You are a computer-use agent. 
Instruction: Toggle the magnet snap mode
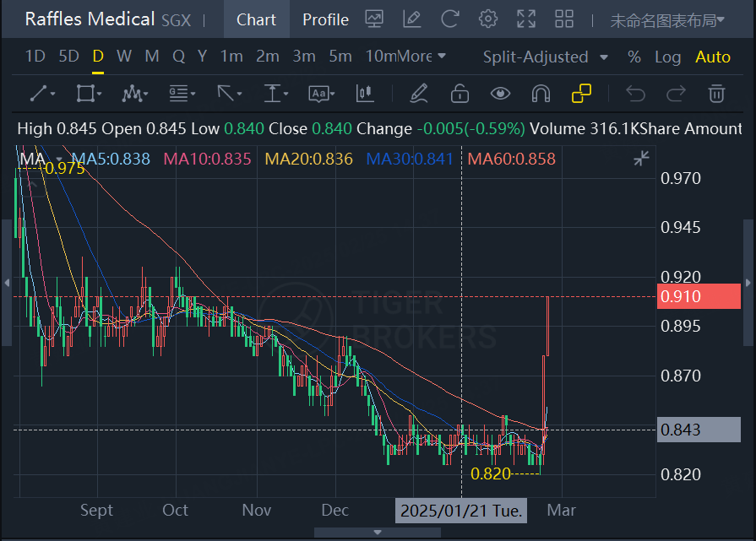(541, 94)
